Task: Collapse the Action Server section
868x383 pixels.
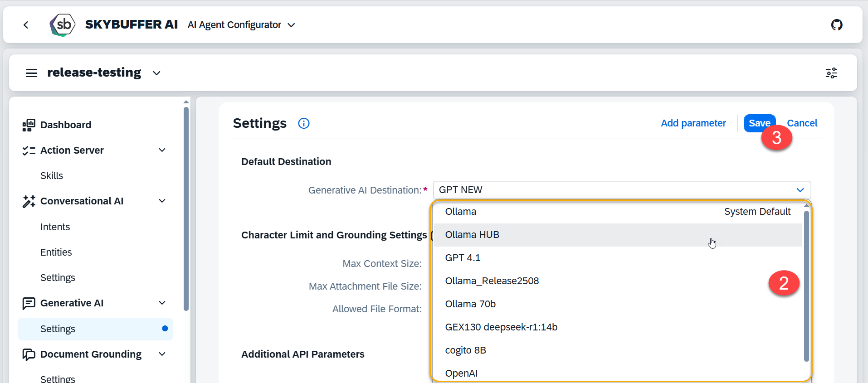Action: tap(162, 150)
